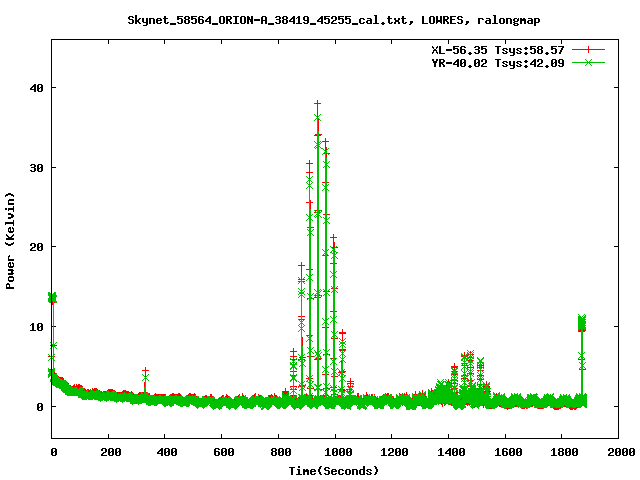
Task: Click the y-axis tick label 20
Action: 36,247
